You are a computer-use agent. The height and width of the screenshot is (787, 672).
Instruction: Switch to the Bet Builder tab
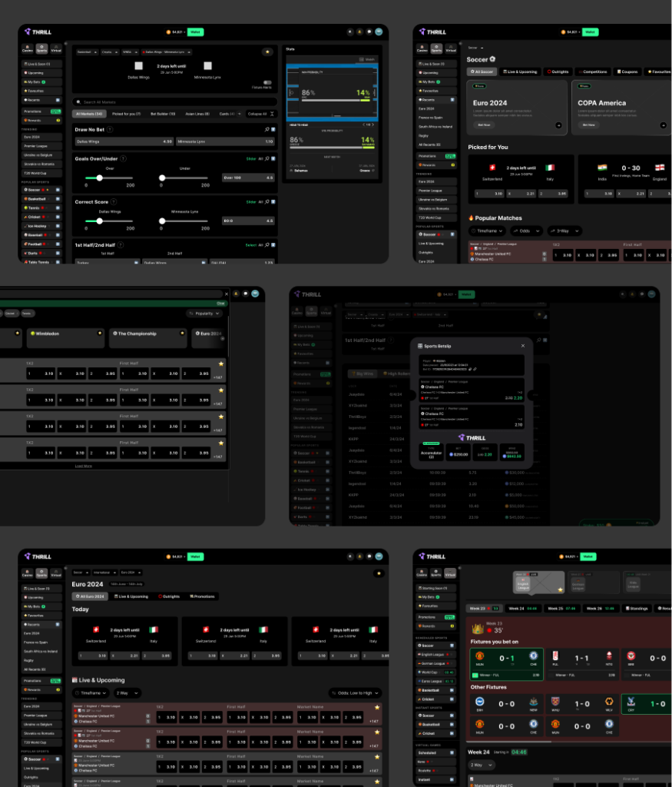163,114
